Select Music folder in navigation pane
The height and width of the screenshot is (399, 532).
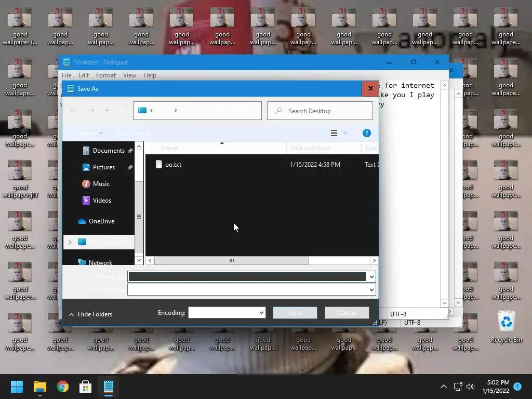tap(101, 183)
